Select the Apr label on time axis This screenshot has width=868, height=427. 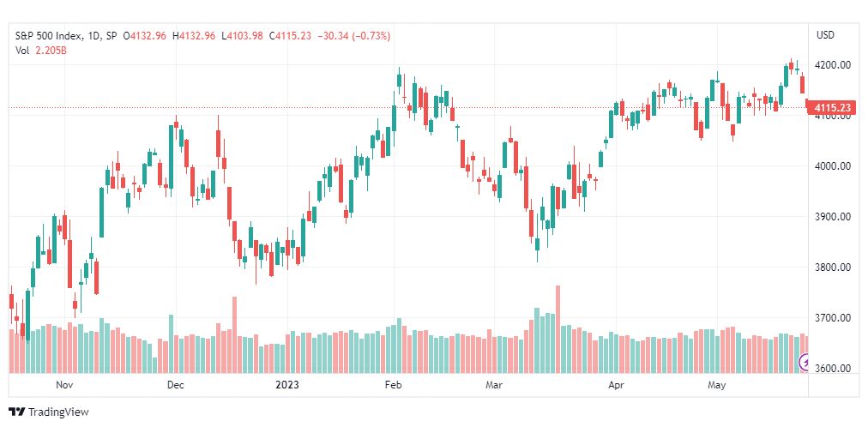click(x=614, y=384)
